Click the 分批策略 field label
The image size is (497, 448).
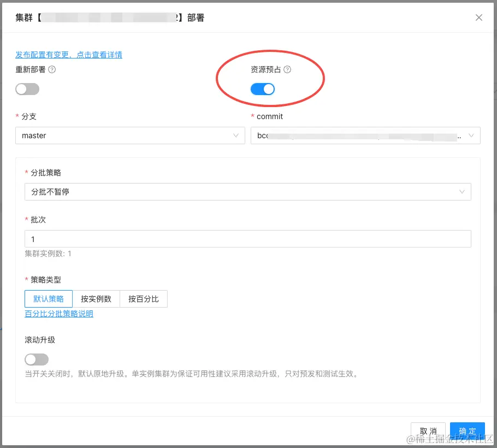point(46,173)
